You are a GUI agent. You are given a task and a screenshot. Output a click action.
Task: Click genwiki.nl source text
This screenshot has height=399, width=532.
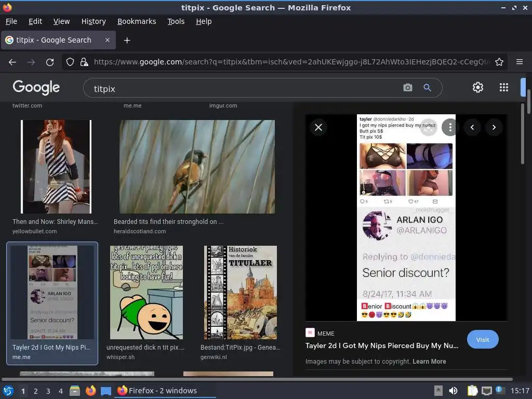point(214,357)
